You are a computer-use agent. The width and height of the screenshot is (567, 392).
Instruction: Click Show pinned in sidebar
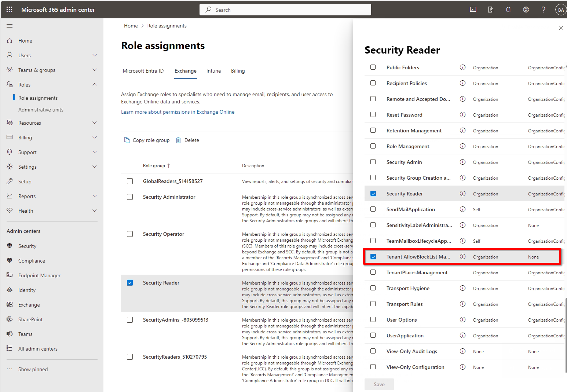33,369
